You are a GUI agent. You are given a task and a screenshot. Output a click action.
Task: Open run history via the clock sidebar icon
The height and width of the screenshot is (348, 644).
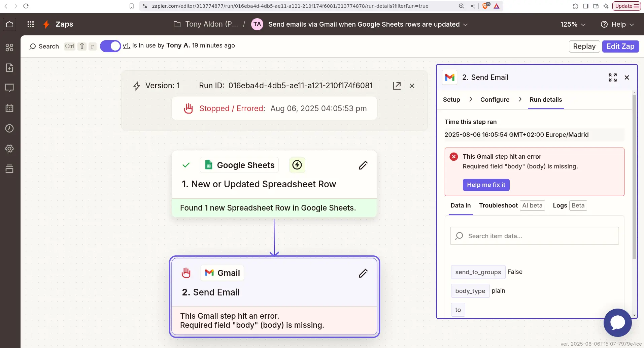point(9,128)
